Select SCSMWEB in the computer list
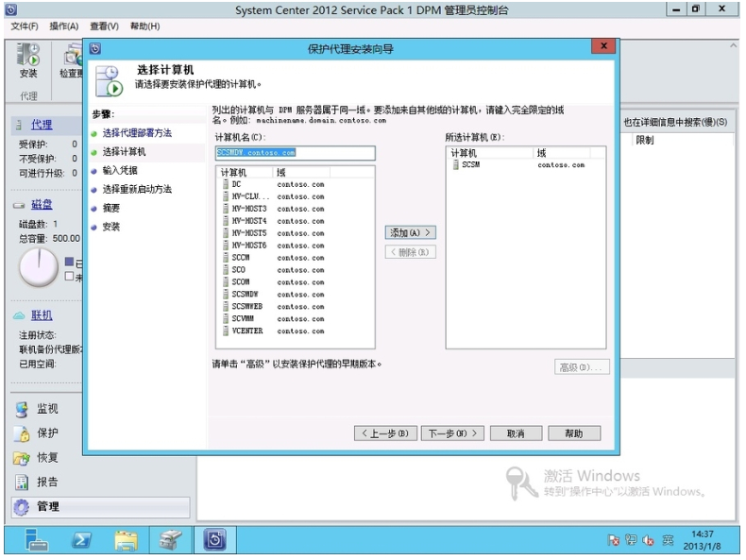 (x=295, y=306)
